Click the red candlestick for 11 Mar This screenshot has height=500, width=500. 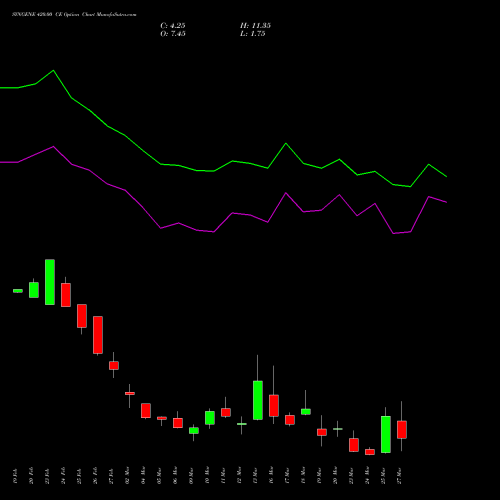tap(226, 412)
